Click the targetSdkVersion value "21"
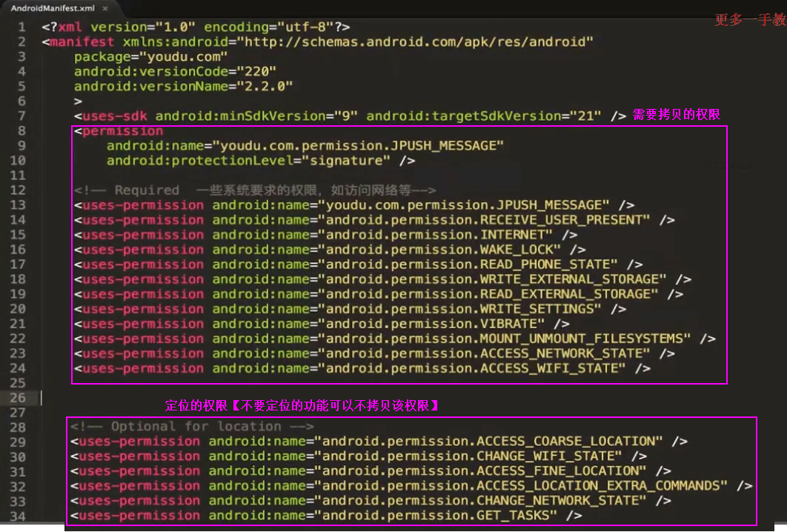 coord(586,116)
